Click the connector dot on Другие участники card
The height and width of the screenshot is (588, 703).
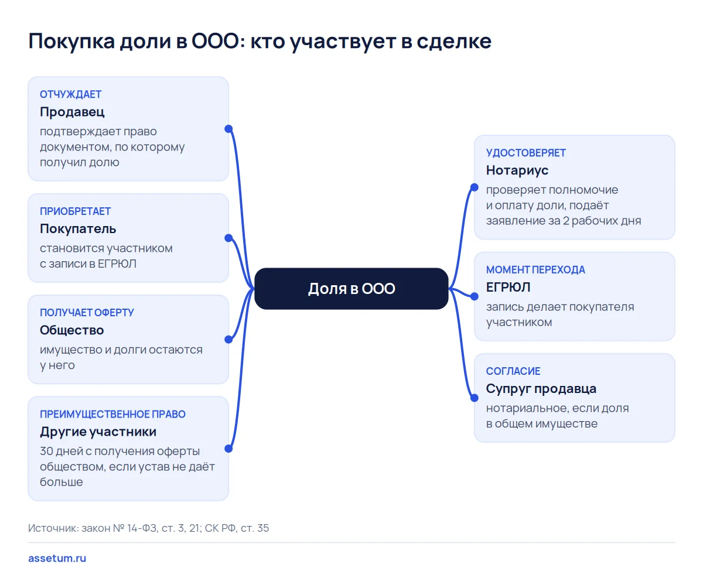[228, 449]
